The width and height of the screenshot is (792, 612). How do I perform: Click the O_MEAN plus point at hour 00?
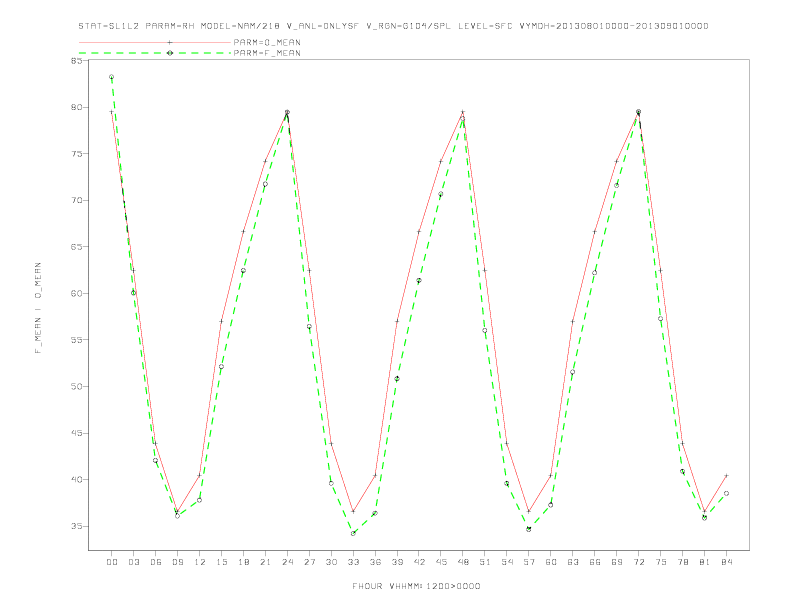tap(112, 112)
